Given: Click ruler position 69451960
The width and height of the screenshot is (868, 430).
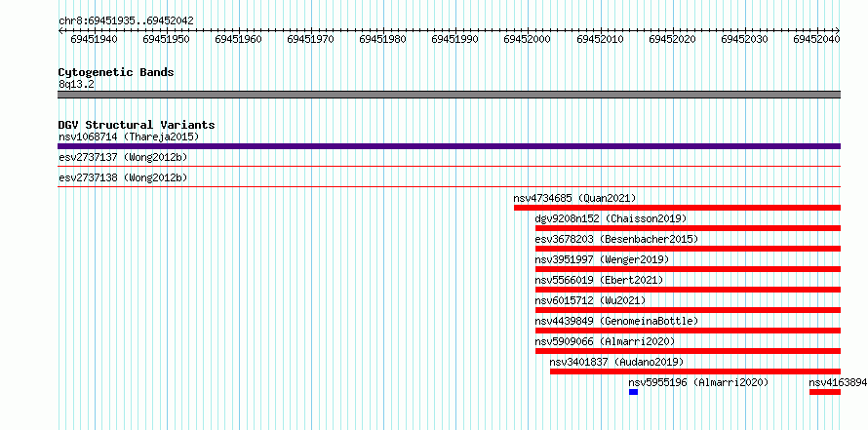Looking at the screenshot, I should click(239, 39).
